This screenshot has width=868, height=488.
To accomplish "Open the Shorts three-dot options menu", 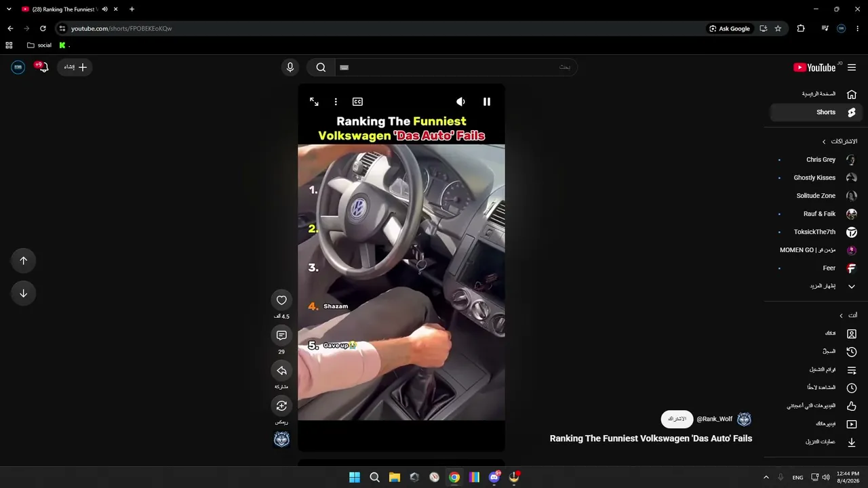I will (x=336, y=102).
